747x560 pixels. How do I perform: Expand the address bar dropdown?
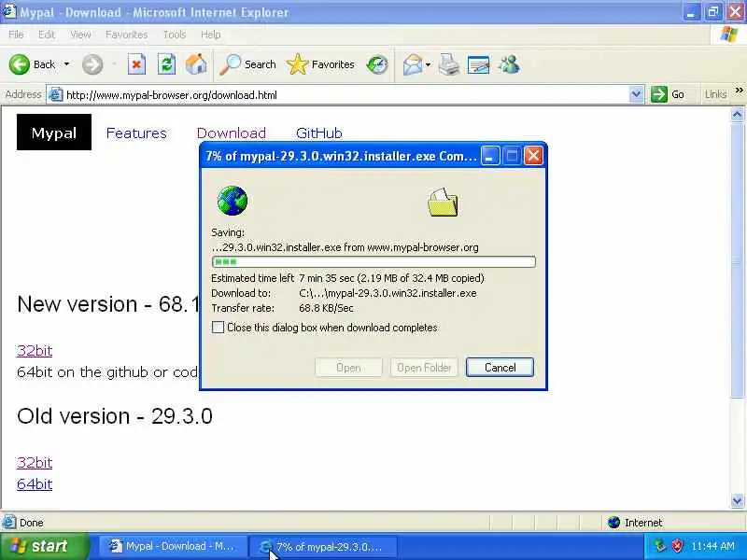pyautogui.click(x=636, y=95)
